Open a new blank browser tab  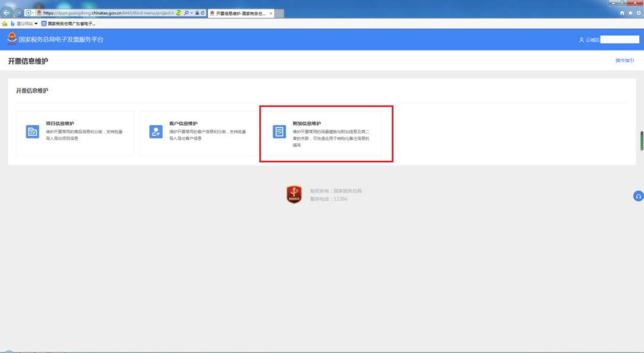tap(279, 14)
